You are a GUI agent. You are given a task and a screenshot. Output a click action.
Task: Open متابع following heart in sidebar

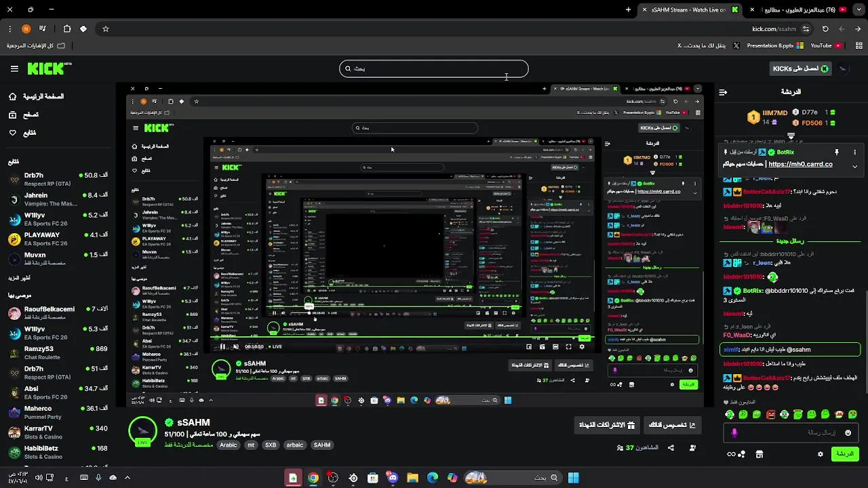coord(22,133)
